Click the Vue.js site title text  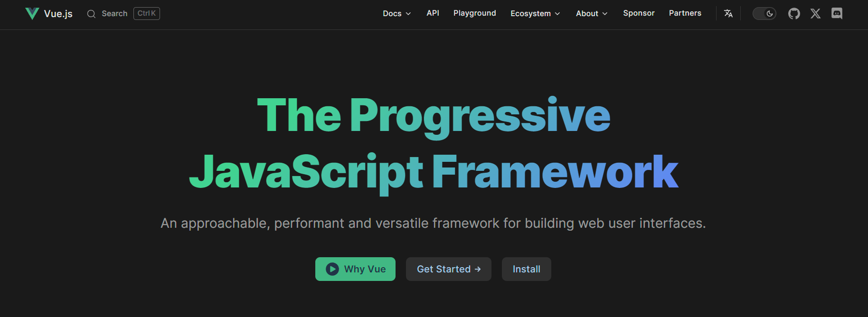coord(58,14)
